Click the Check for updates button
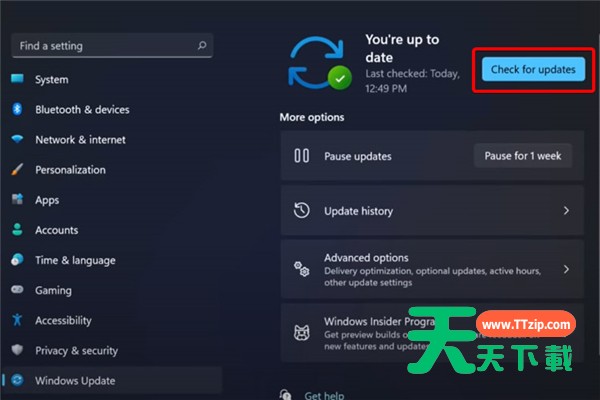This screenshot has width=600, height=400. tap(533, 69)
